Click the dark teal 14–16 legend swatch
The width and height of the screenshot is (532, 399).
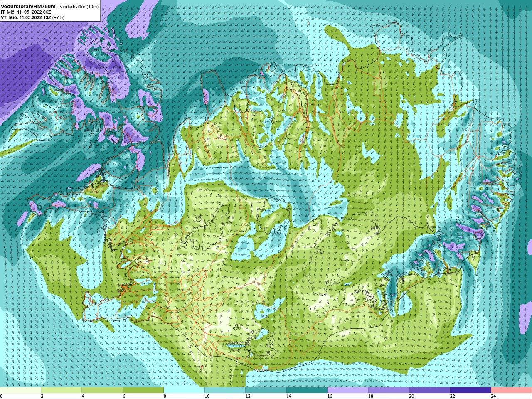307,390
